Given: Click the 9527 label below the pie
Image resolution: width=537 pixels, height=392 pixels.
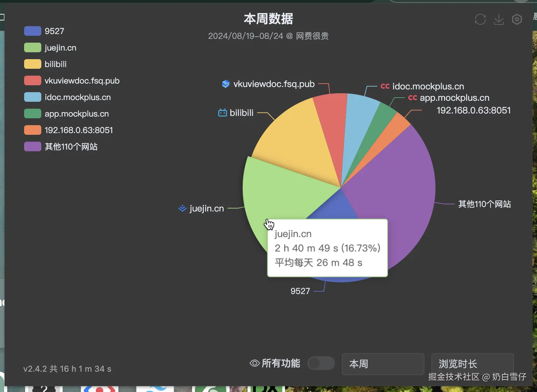Looking at the screenshot, I should coord(300,291).
